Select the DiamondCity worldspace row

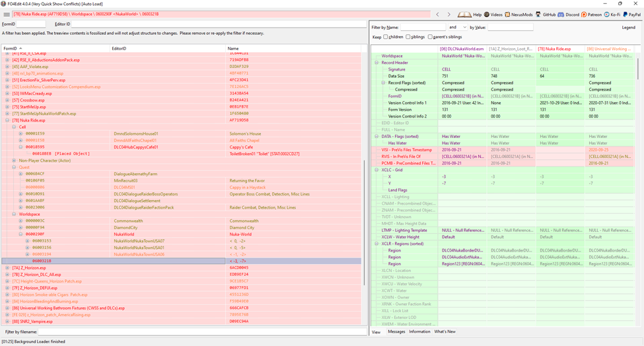click(x=182, y=227)
